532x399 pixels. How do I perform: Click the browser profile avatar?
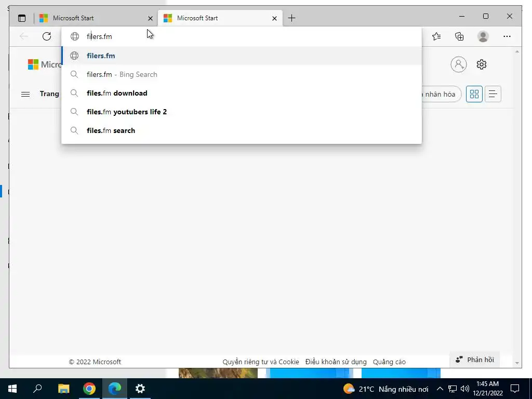[x=483, y=36]
